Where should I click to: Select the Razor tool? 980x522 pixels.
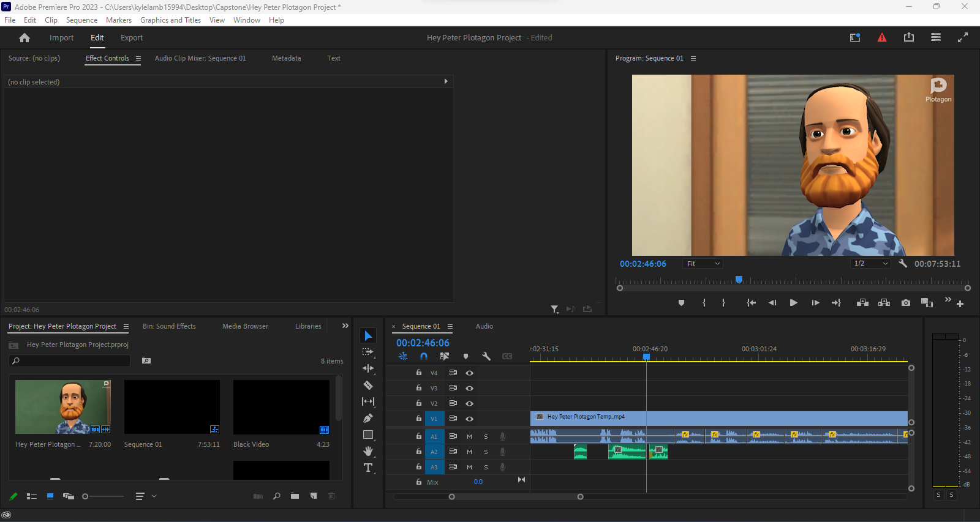pos(368,386)
